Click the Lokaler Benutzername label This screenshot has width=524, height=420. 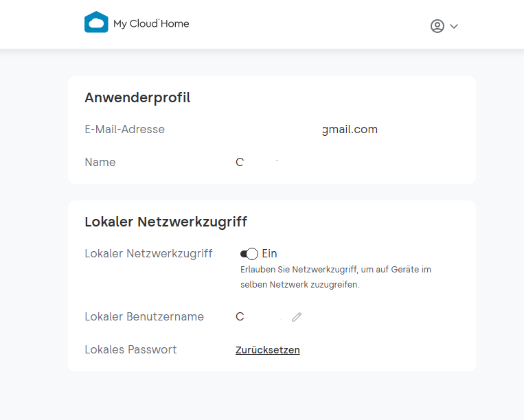pos(144,316)
